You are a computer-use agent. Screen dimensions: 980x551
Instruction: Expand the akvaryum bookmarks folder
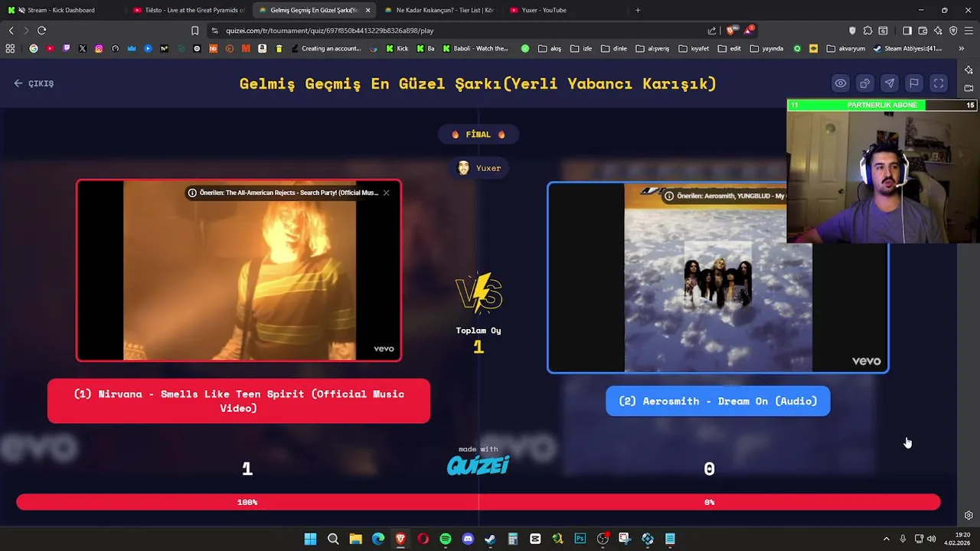[844, 48]
